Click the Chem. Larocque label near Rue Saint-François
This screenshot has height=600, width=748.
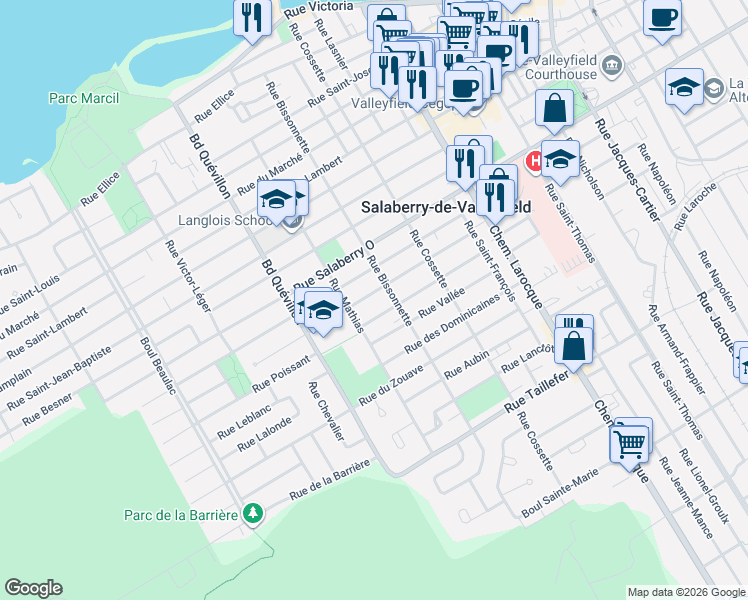pos(516,268)
